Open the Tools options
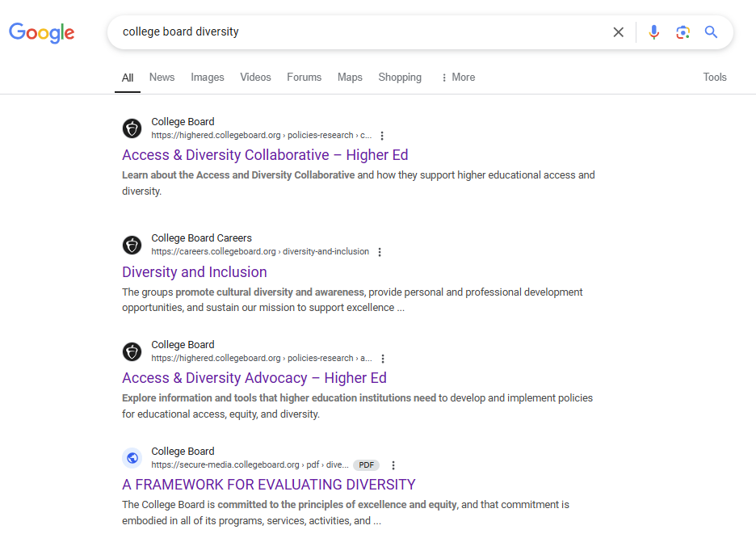 [x=715, y=78]
